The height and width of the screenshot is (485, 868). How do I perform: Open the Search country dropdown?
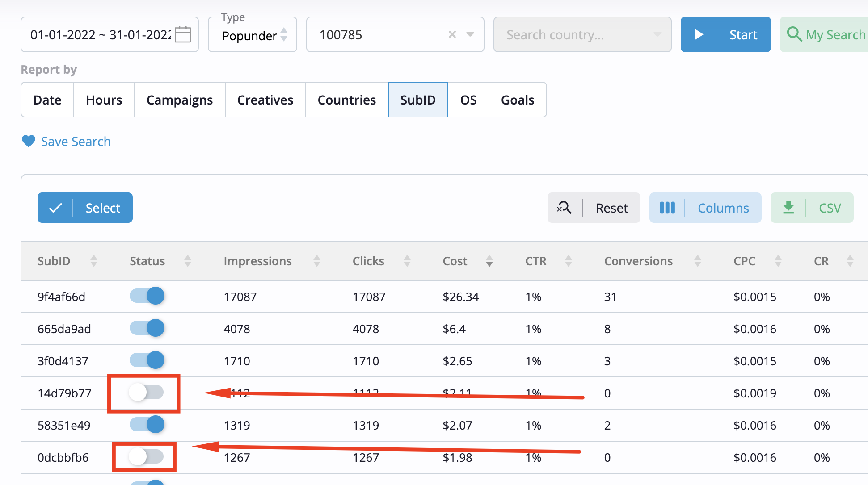(x=582, y=34)
